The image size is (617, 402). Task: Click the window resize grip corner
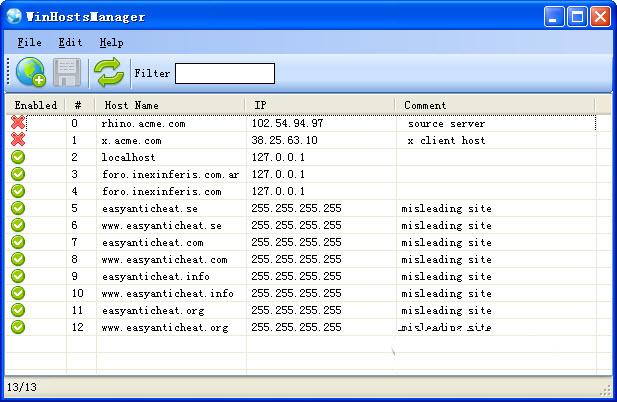tap(606, 390)
